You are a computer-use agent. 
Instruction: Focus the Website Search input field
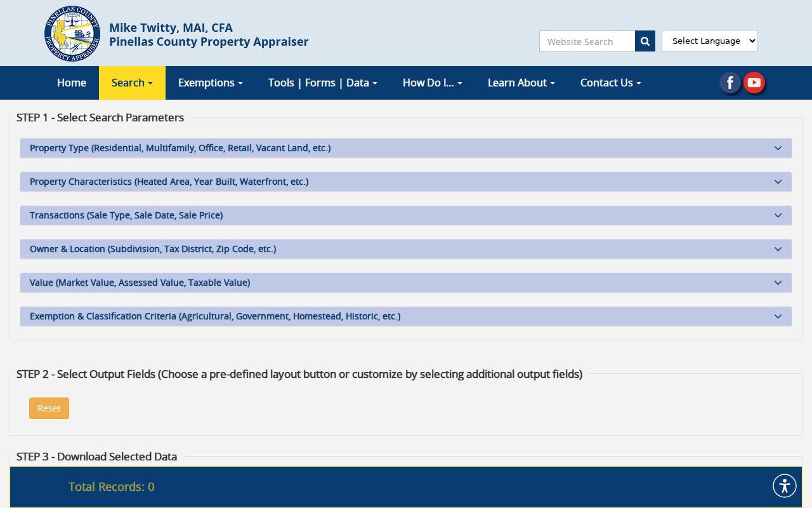point(587,41)
